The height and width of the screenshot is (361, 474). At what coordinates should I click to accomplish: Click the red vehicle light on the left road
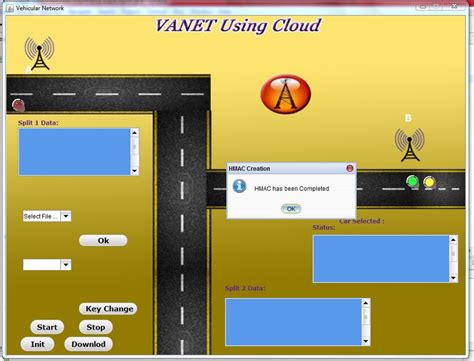pyautogui.click(x=18, y=105)
